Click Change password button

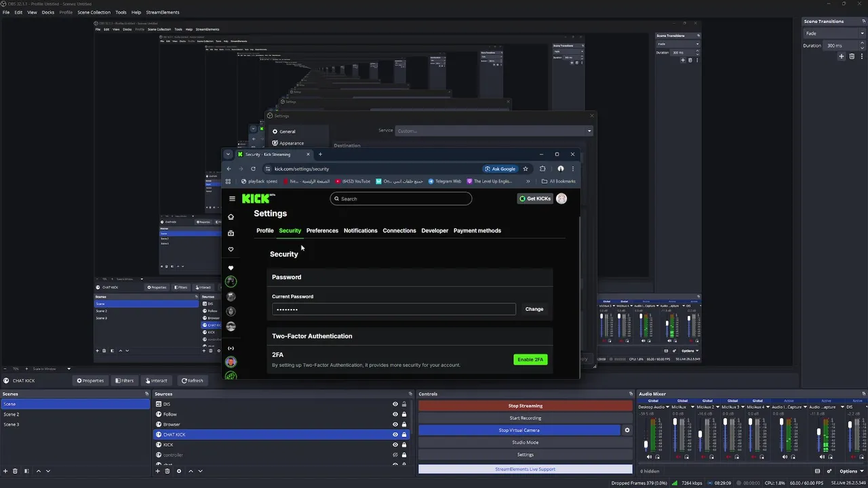click(x=534, y=309)
